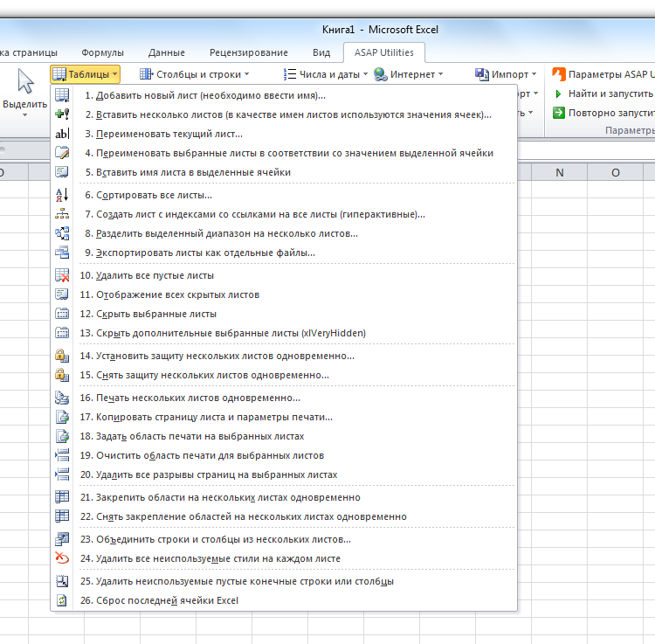This screenshot has width=655, height=644.
Task: Click the icon beside 'Переименовать текущий лист'
Action: coord(62,134)
